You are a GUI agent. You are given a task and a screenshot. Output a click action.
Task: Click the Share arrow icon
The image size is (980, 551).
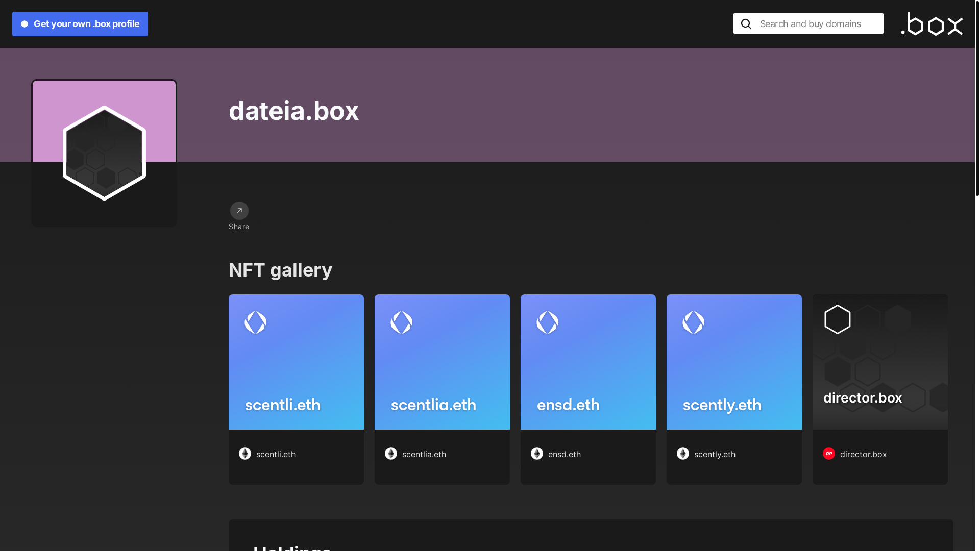(239, 211)
